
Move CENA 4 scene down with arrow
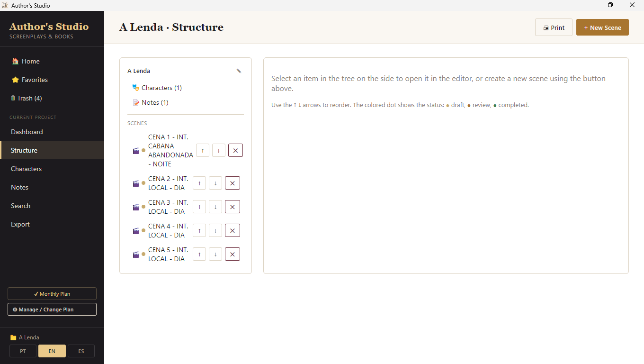click(x=215, y=231)
